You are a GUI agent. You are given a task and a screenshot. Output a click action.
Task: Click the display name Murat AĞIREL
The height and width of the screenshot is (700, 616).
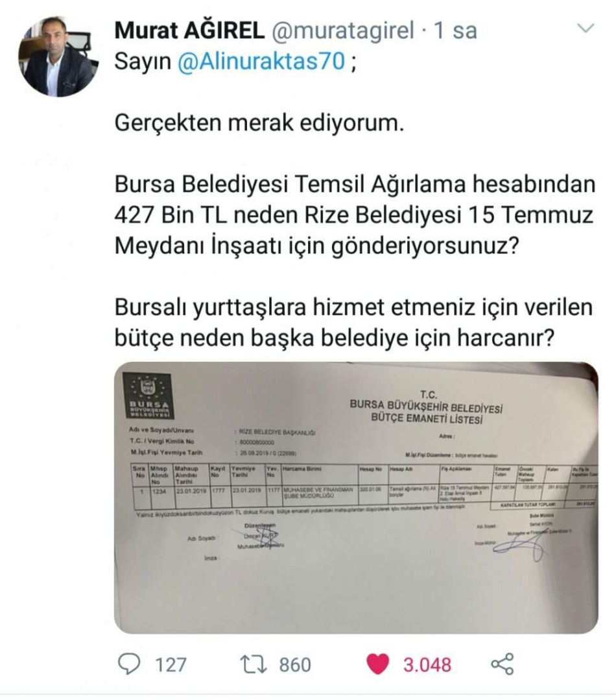(189, 31)
